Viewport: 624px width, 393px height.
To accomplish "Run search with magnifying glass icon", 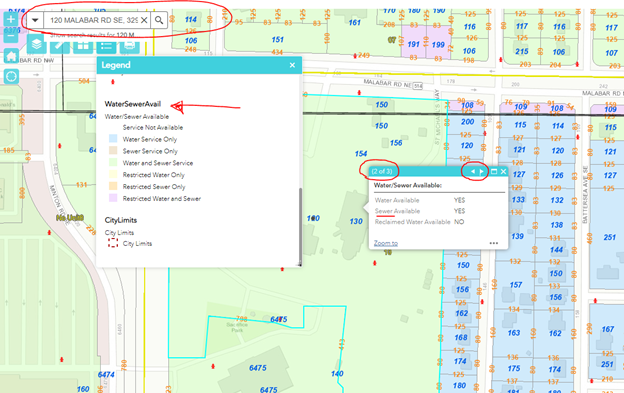I will point(159,20).
